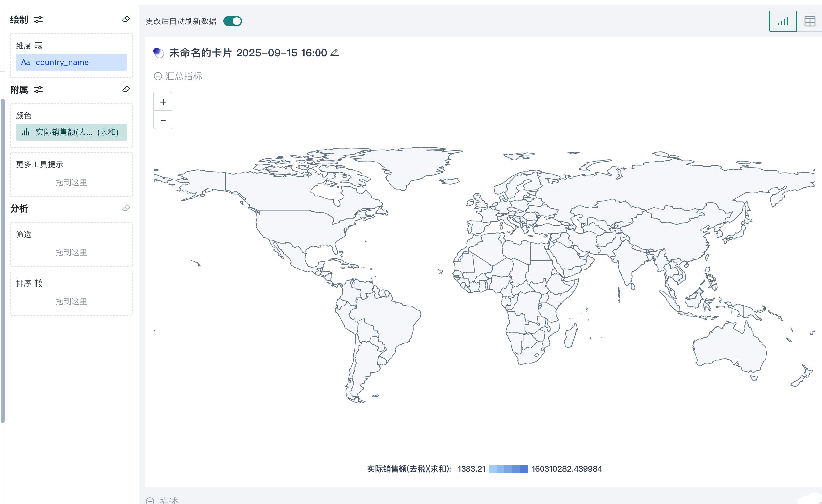Click the color gradient legend bar
The image size is (822, 504).
pos(508,469)
